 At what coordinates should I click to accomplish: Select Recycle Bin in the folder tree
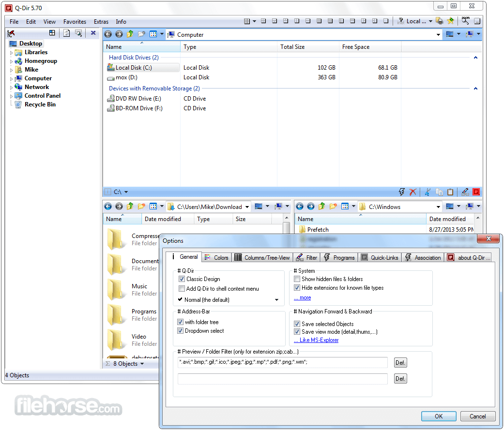pos(40,104)
